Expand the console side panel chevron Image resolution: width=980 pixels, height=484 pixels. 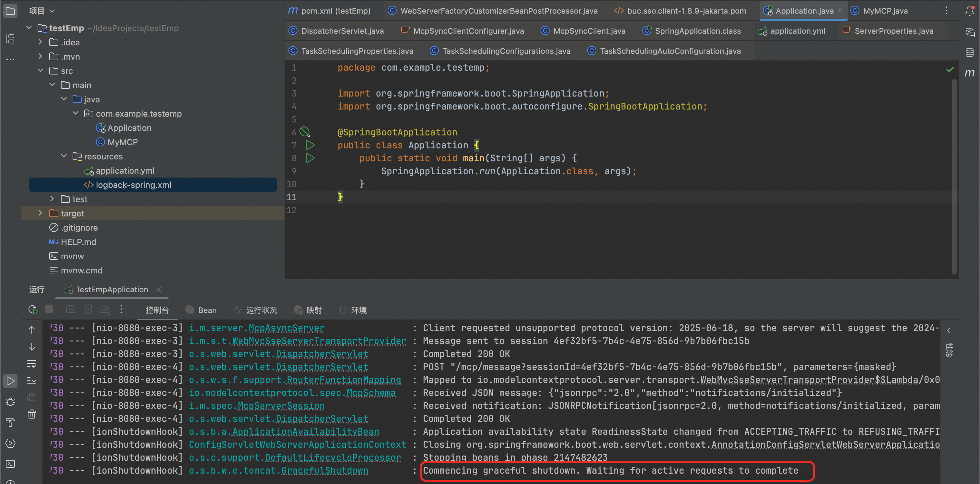[x=949, y=331]
